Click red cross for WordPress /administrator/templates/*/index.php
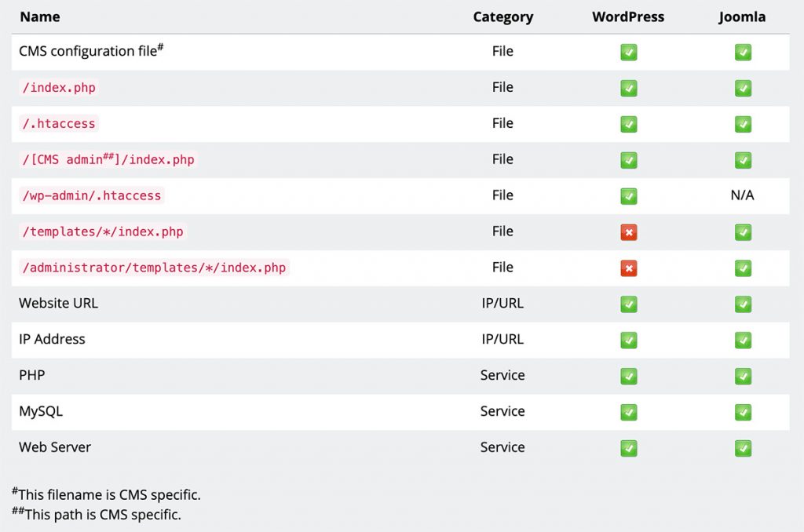 [629, 268]
